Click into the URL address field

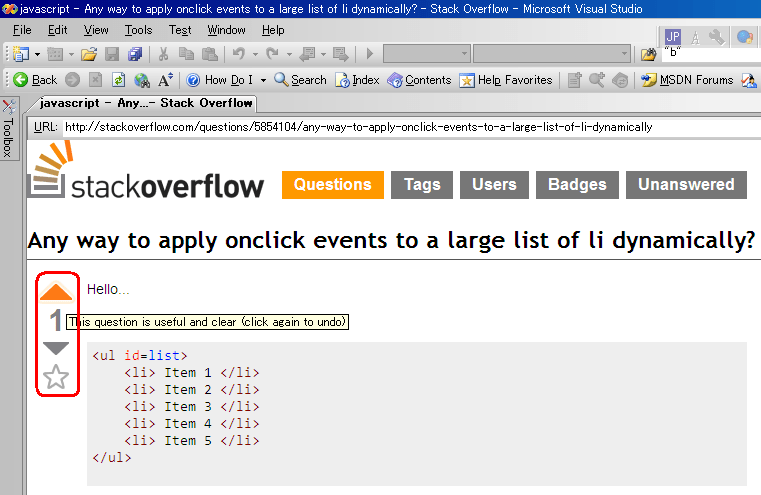[x=412, y=127]
